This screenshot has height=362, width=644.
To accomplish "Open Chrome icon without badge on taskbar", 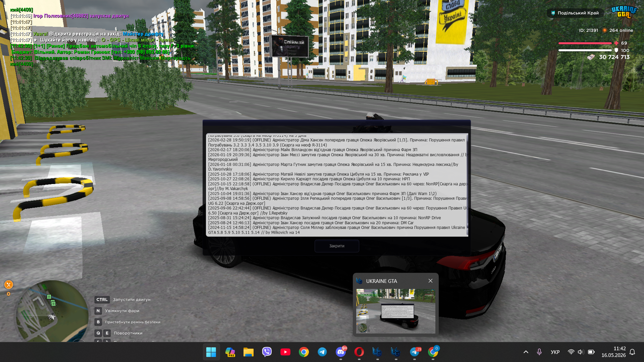I will [304, 352].
